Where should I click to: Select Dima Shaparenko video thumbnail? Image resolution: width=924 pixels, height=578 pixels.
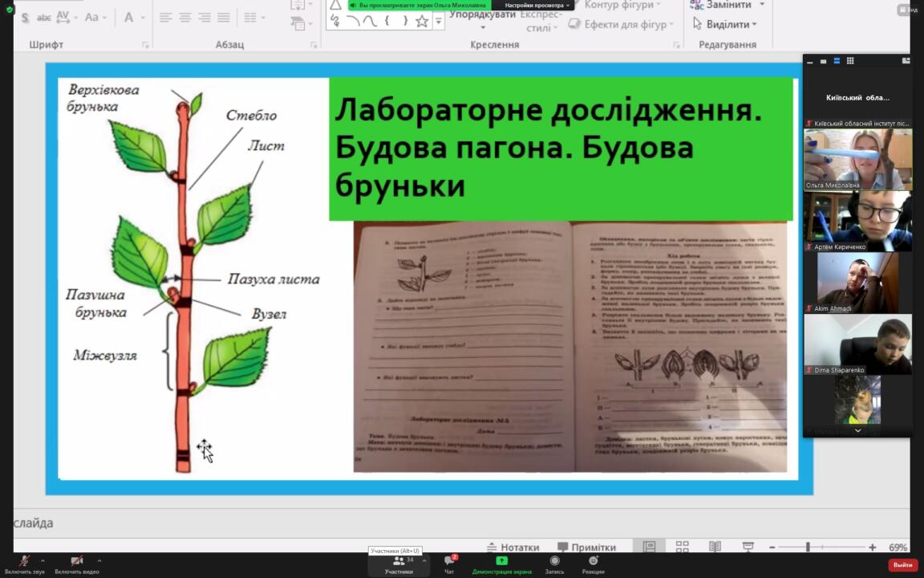tap(857, 344)
